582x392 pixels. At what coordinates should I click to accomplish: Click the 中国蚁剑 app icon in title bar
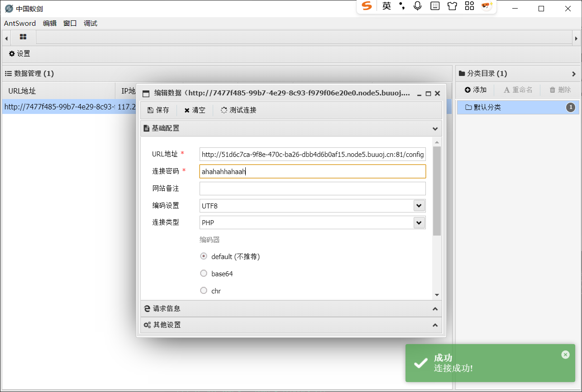coord(9,9)
